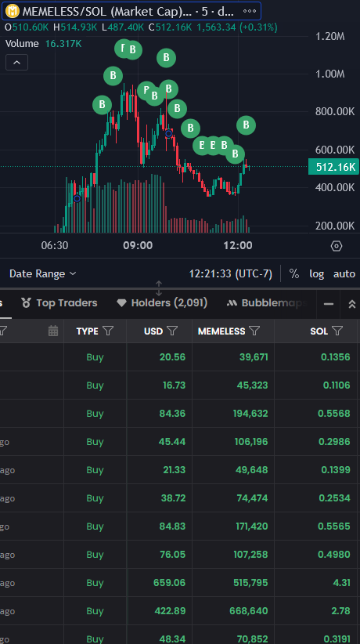
Task: Open the calendar date filter icon
Action: pyautogui.click(x=53, y=331)
